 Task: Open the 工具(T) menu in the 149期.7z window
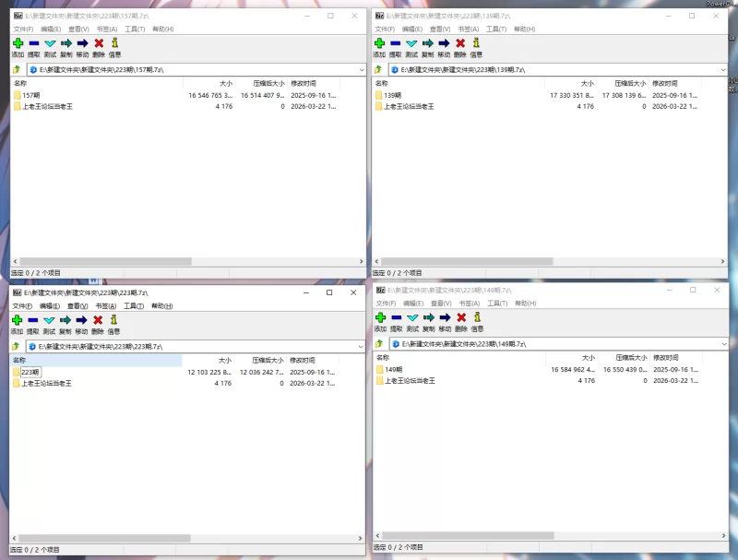(497, 303)
